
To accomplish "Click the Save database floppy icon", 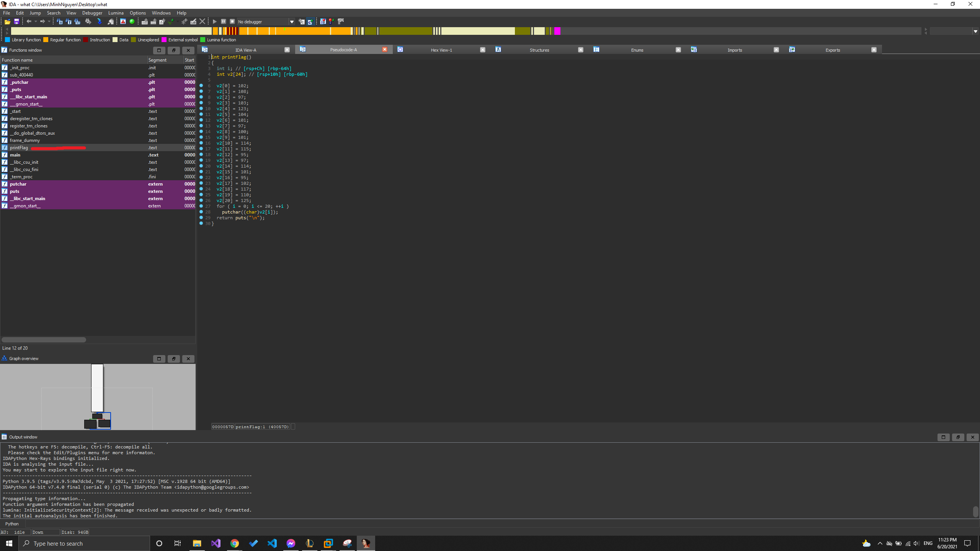I will (x=16, y=22).
